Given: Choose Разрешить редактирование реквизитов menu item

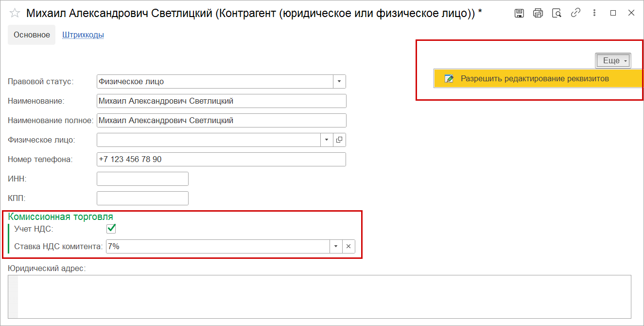Looking at the screenshot, I should (535, 78).
